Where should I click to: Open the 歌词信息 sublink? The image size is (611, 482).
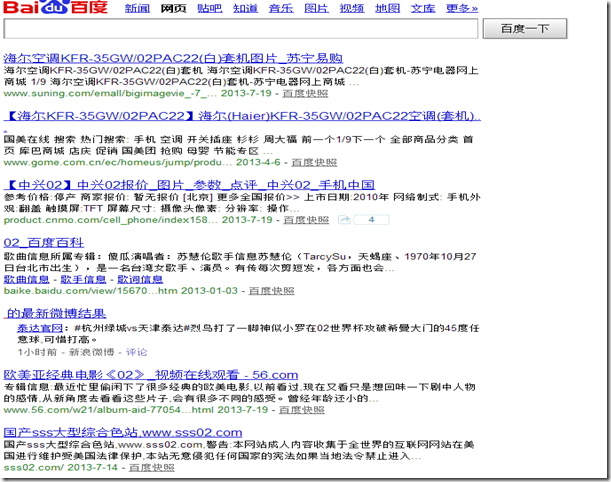tap(140, 279)
